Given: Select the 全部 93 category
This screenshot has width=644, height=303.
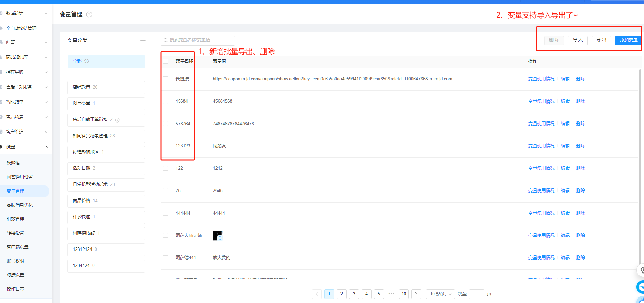Looking at the screenshot, I should tap(106, 61).
